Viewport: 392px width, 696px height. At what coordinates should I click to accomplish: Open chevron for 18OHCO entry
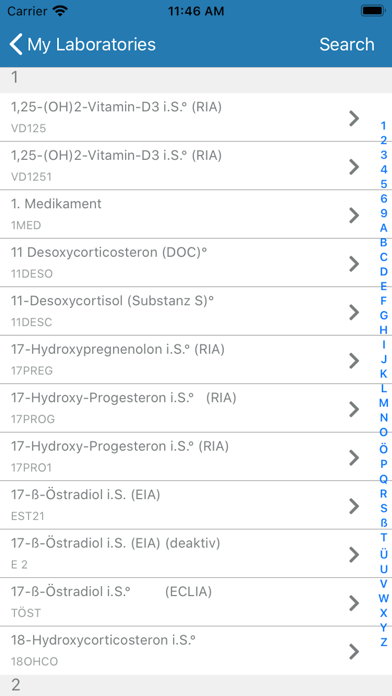[354, 652]
